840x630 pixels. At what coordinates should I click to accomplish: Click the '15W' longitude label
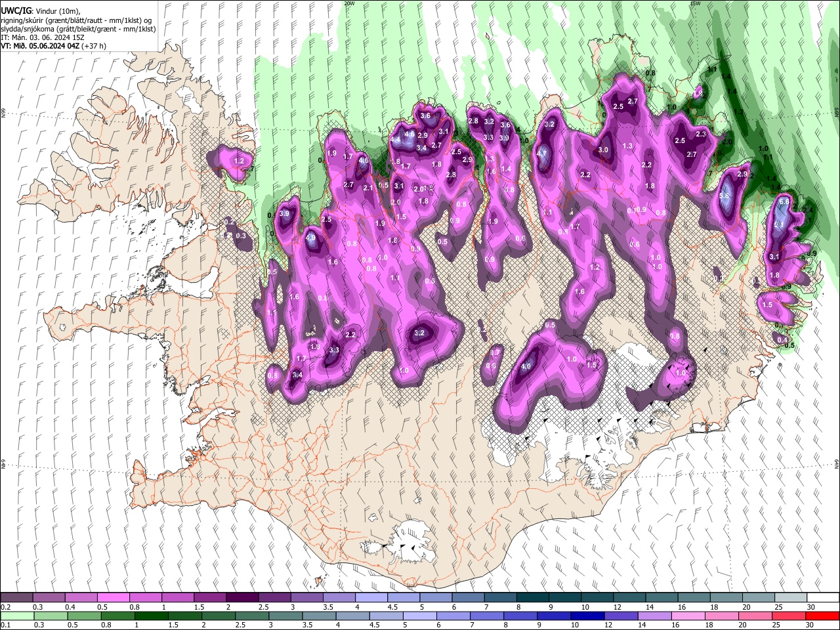(x=695, y=3)
